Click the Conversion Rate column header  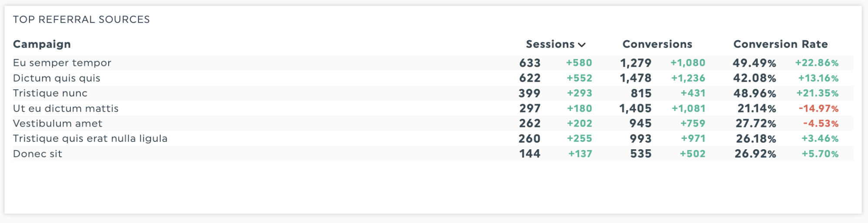point(780,44)
